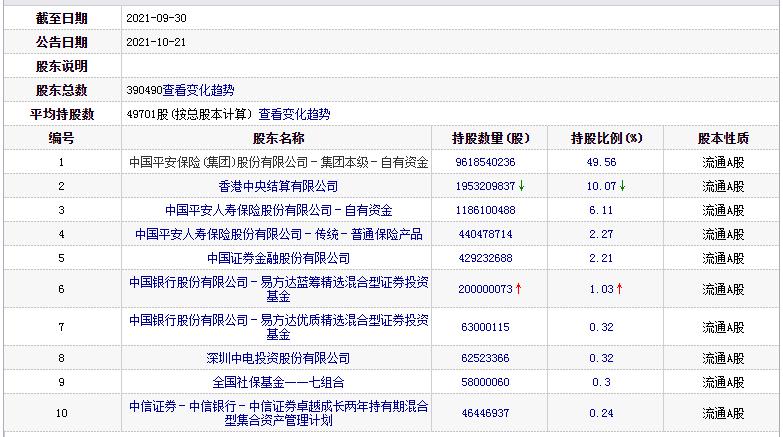Select share count 46446937
Viewport: 783px width, 437px height.
coord(485,413)
